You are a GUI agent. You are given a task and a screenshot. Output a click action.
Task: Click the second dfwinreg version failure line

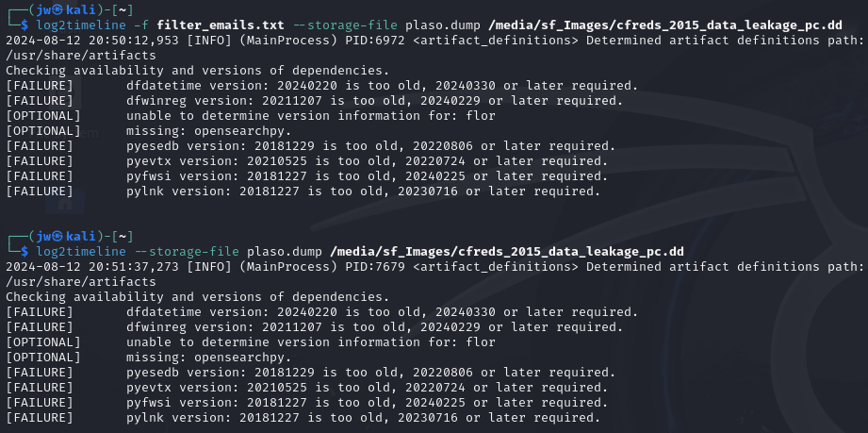click(374, 326)
